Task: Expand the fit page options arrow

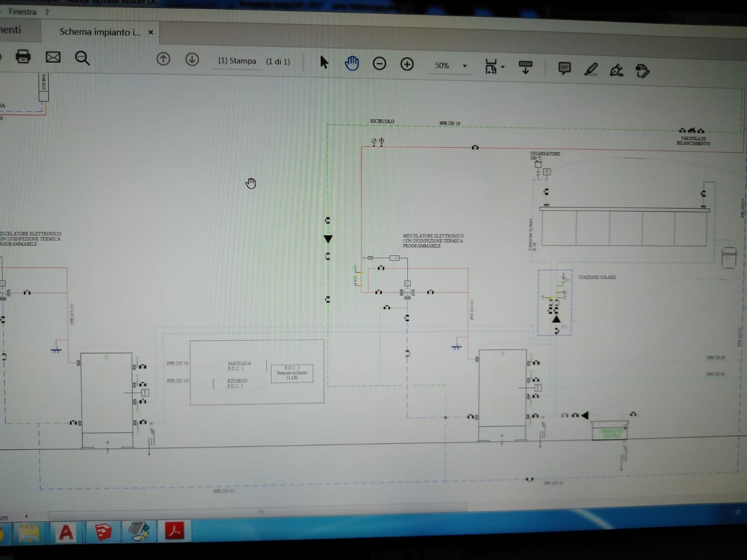Action: pyautogui.click(x=503, y=67)
